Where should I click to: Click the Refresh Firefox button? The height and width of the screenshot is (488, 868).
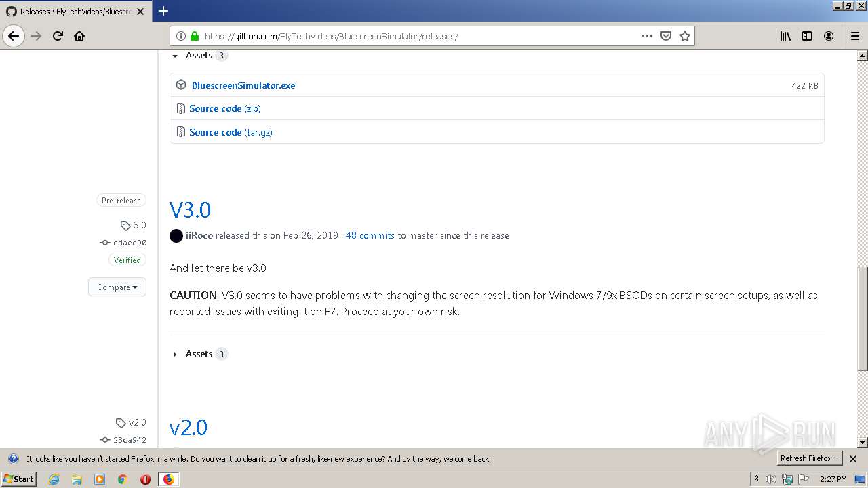pos(810,458)
